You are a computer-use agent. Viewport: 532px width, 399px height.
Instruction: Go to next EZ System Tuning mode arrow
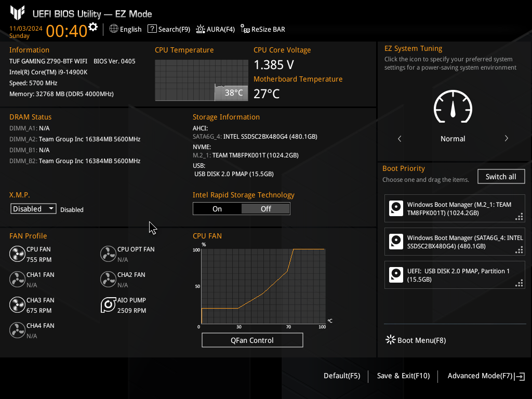(506, 138)
